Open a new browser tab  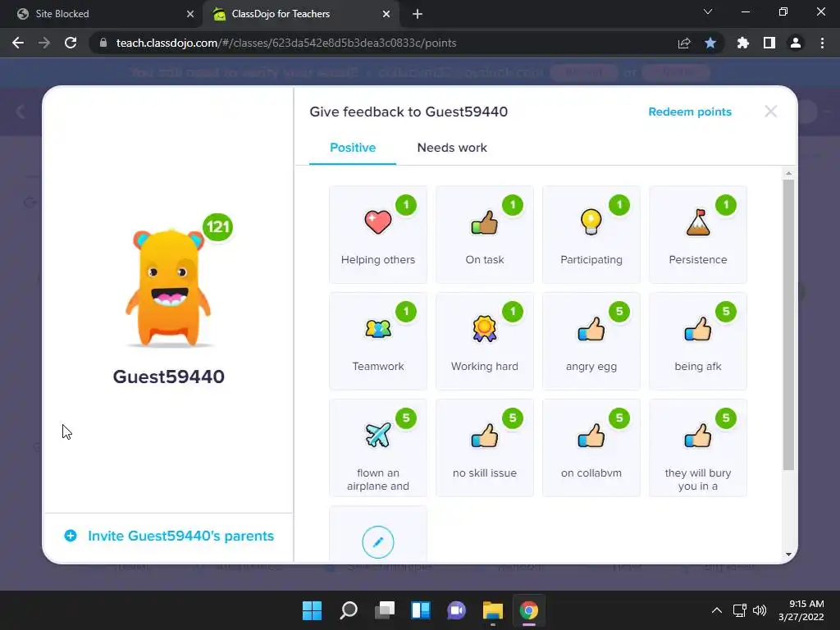coord(418,14)
